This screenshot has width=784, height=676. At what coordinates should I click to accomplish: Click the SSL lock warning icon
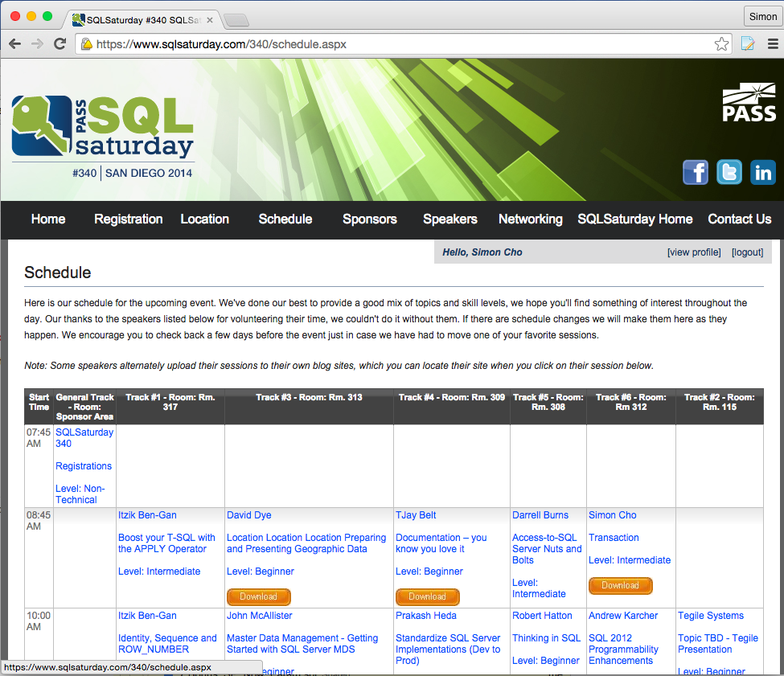87,44
